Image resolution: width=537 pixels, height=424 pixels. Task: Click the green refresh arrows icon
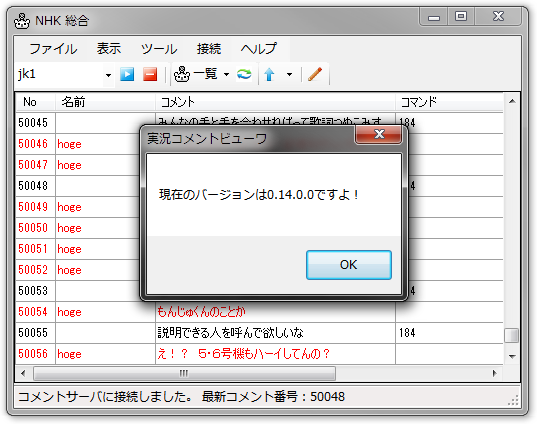(x=244, y=74)
